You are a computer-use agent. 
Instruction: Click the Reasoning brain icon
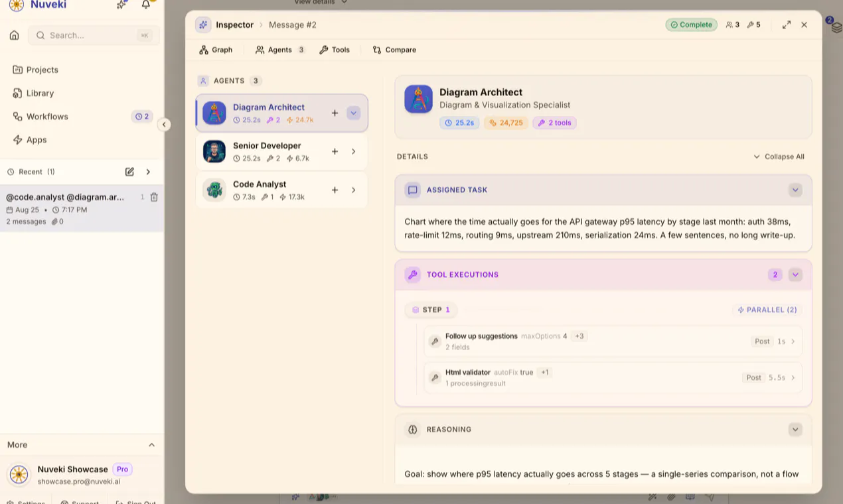pos(413,430)
